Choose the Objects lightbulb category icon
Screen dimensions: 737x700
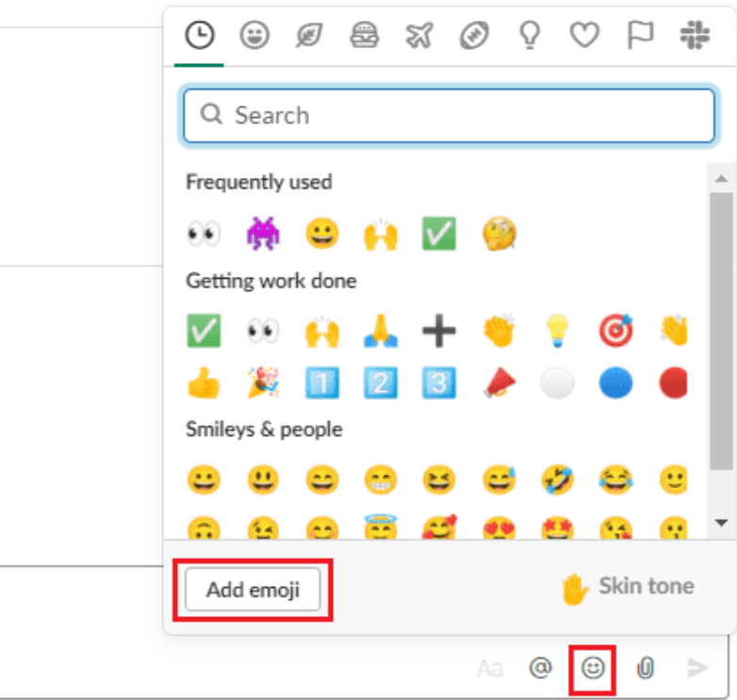pos(530,35)
